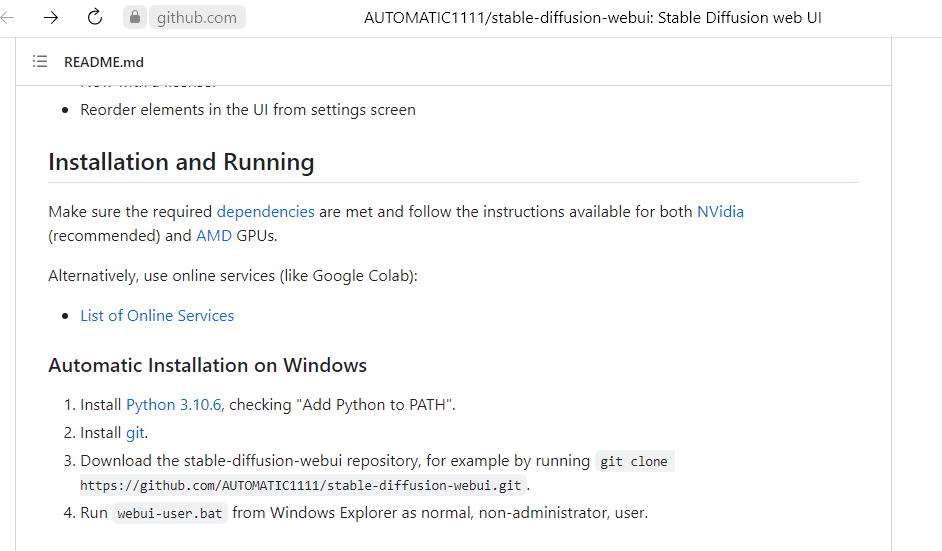Click the git clone code snippet
This screenshot has height=551, width=942.
tap(634, 461)
